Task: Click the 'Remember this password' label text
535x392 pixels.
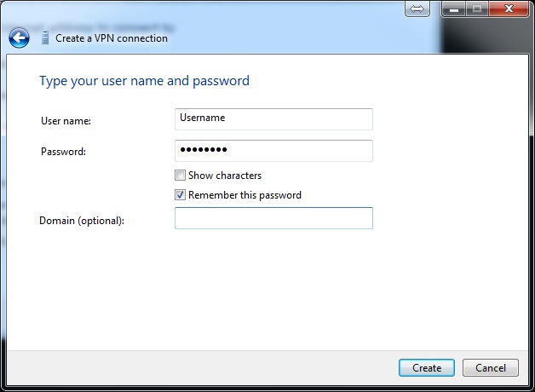Action: [x=244, y=195]
